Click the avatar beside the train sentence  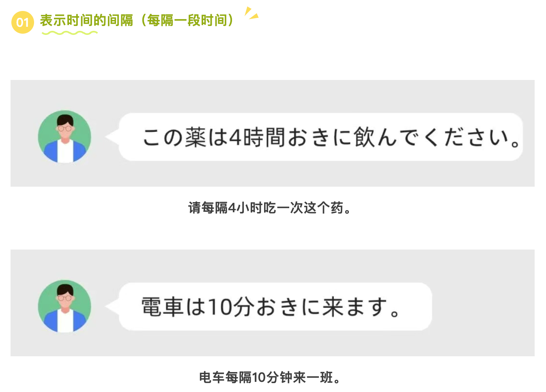[64, 306]
